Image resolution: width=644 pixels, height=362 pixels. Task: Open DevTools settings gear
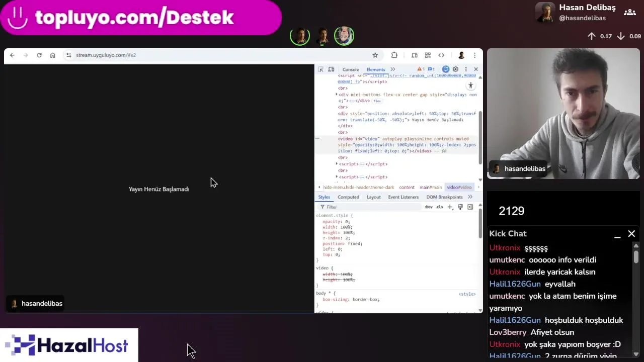tap(456, 69)
